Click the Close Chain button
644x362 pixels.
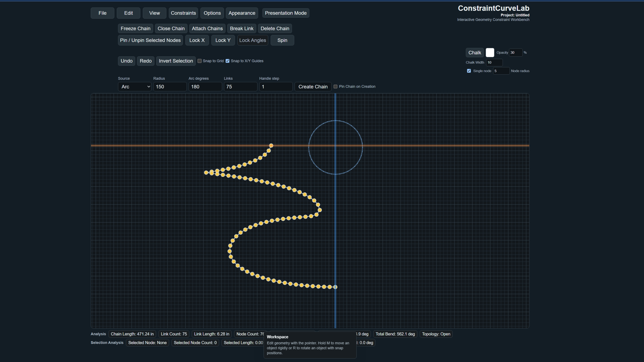coord(171,28)
